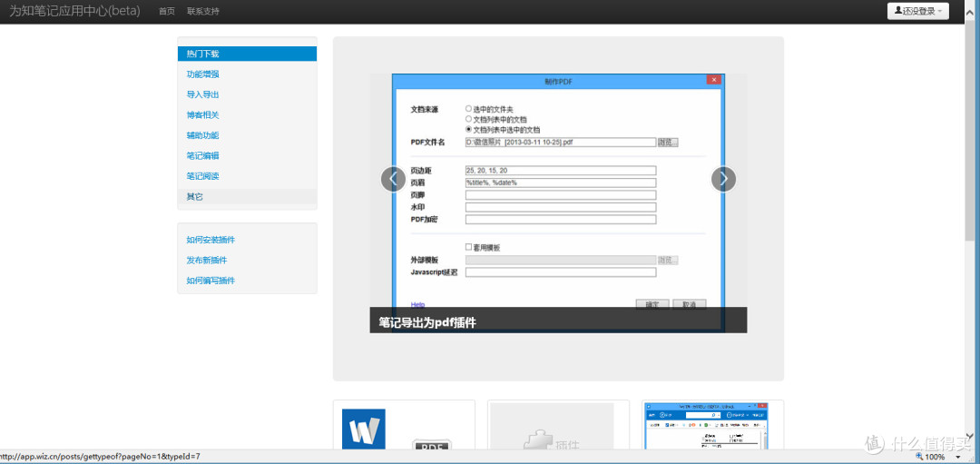The image size is (980, 464).
Task: Click the 水印 watermark field in slide
Action: tap(561, 207)
